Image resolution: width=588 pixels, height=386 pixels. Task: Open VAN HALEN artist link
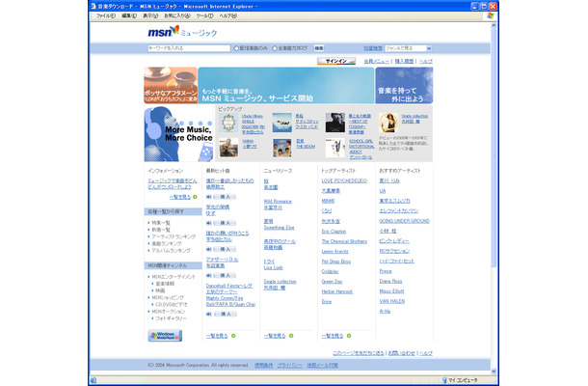[391, 301]
